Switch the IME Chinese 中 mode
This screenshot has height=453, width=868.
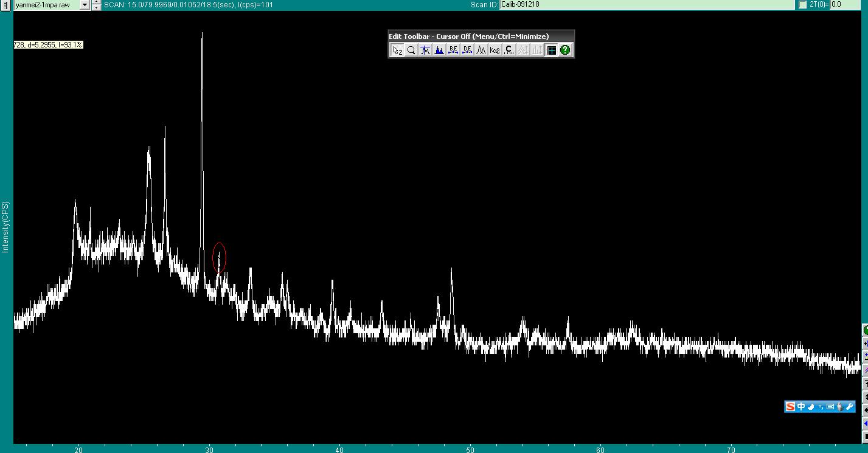coord(801,407)
